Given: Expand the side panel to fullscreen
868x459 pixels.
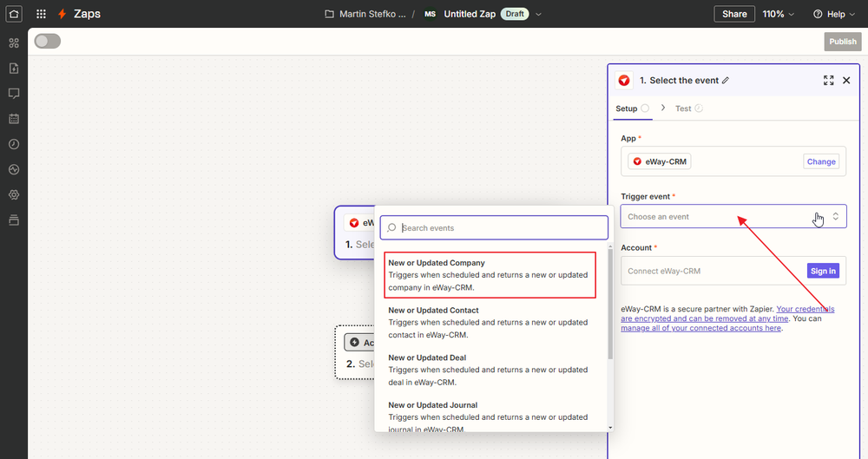Looking at the screenshot, I should pos(828,81).
